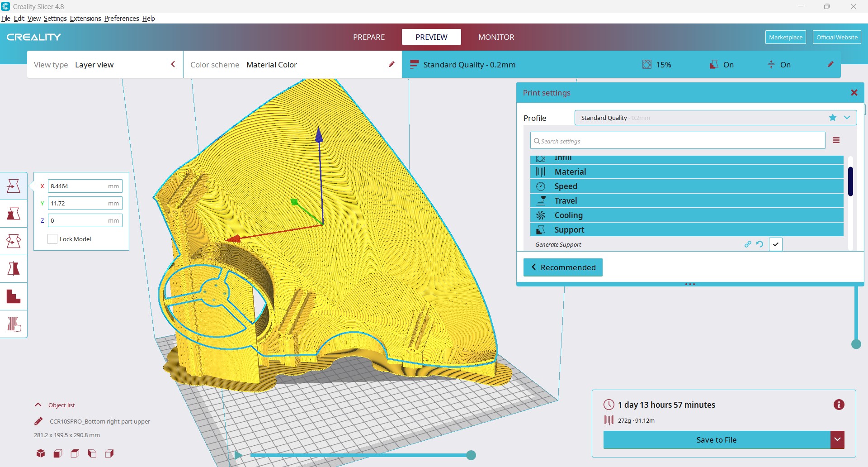Click pencil icon beside object name
Screen dimensions: 868x467
tap(39, 421)
